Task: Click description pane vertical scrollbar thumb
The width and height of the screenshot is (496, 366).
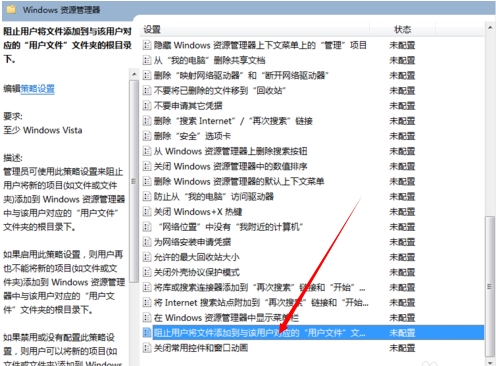Action: (134, 181)
